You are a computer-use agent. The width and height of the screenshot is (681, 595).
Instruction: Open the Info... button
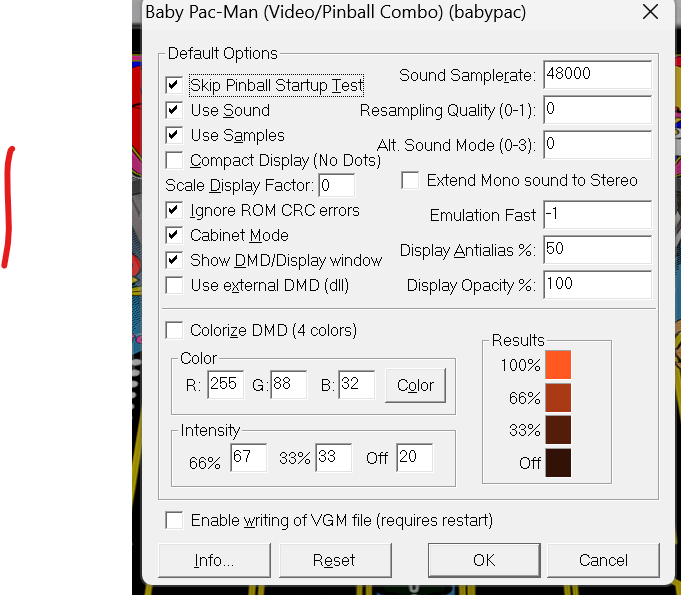[214, 560]
